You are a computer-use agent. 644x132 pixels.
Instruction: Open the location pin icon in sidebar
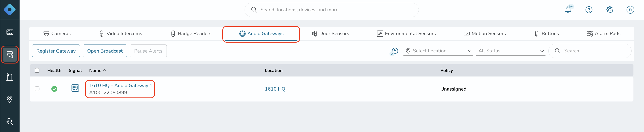click(x=10, y=99)
